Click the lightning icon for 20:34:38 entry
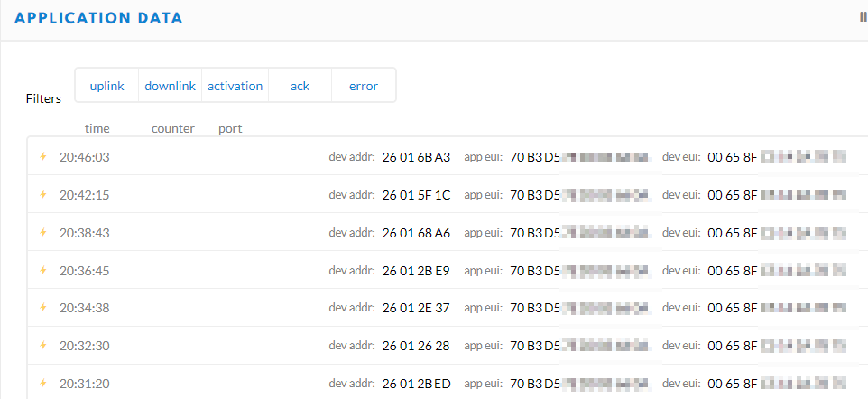The image size is (868, 399). click(x=43, y=308)
